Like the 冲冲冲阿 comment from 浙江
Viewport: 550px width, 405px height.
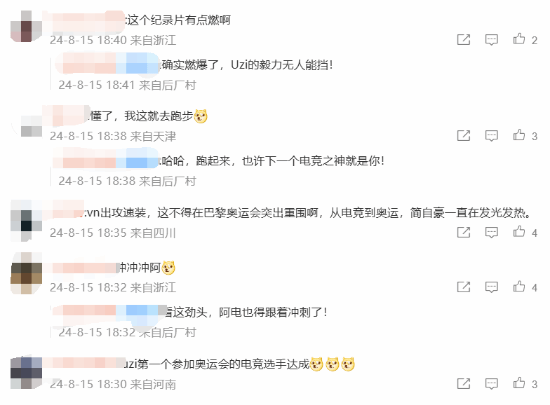[519, 287]
